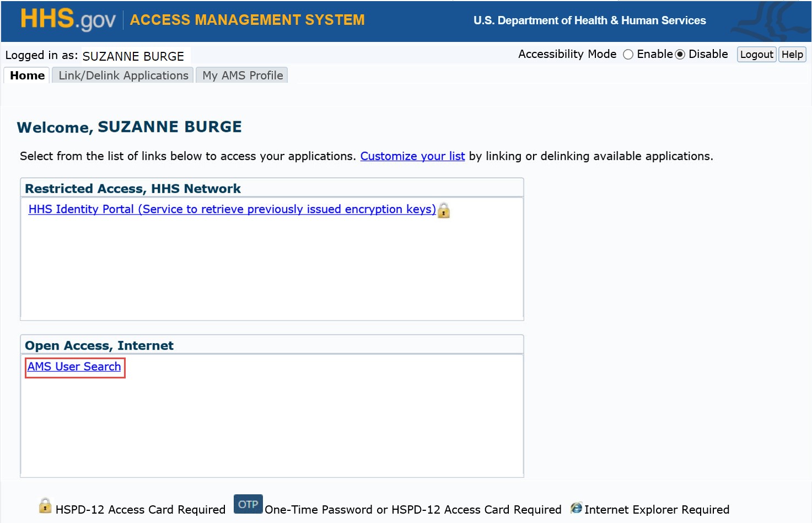The image size is (812, 523).
Task: Click the Restricted Access, HHS Network section header
Action: point(133,188)
